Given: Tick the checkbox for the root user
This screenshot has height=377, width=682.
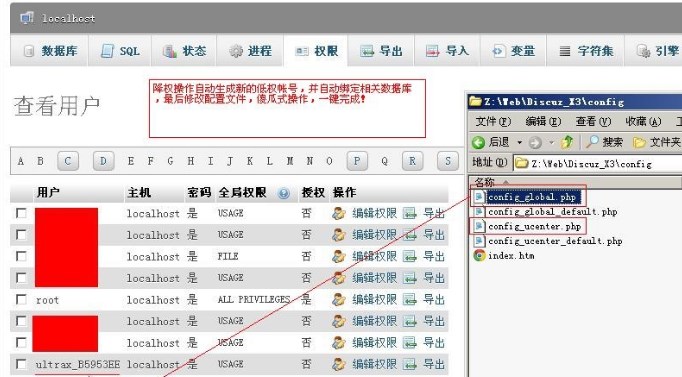Looking at the screenshot, I should coord(21,299).
